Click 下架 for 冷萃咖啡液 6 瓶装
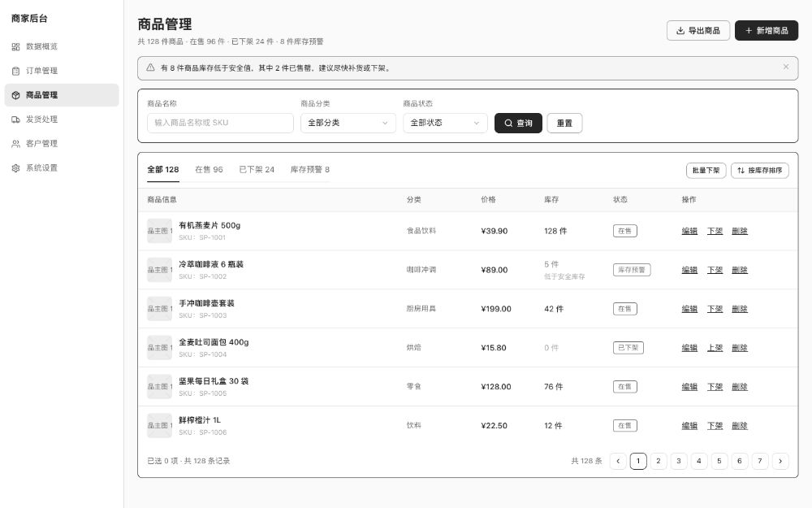 click(x=715, y=270)
